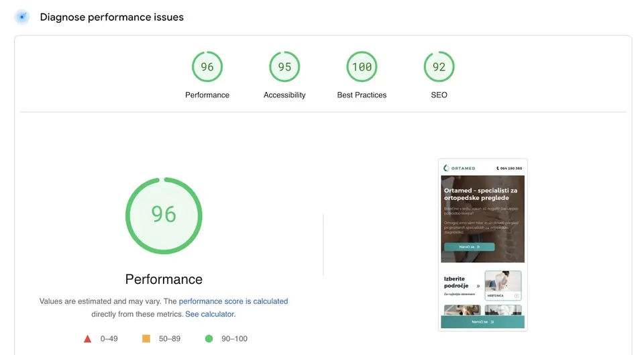Click the Performance label under small gauge
This screenshot has height=355, width=644.
click(207, 95)
